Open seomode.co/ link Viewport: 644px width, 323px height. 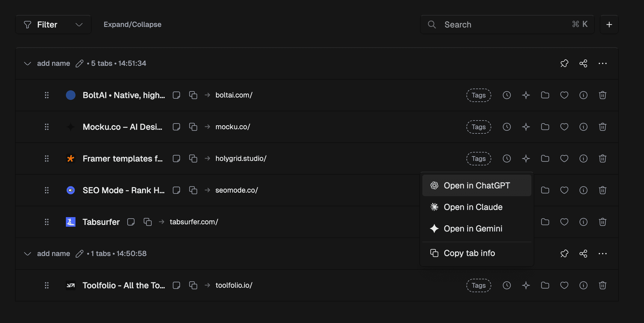click(x=237, y=190)
